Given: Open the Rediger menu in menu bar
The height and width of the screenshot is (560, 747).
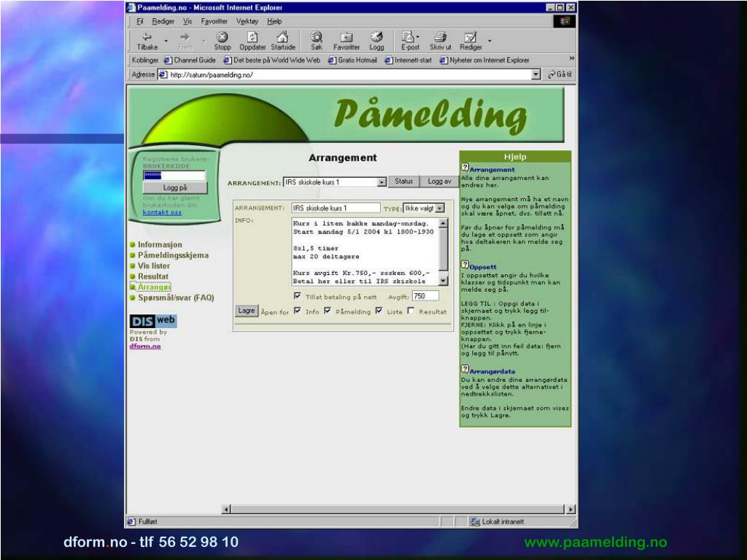Looking at the screenshot, I should pos(163,21).
